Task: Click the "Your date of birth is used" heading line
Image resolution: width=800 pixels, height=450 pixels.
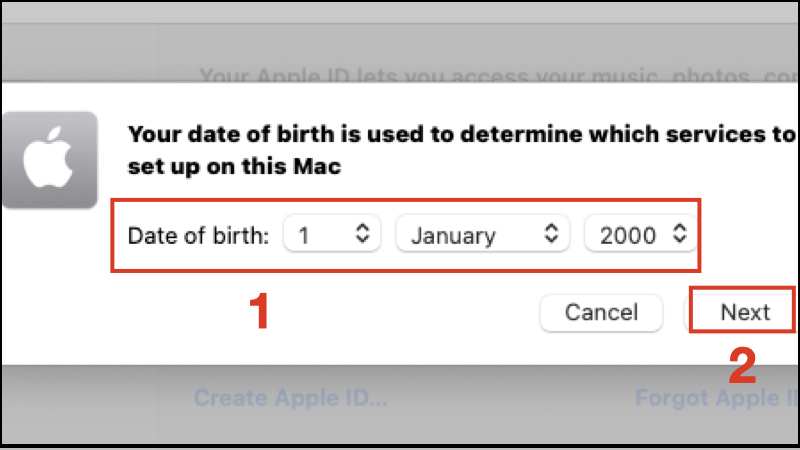Action: click(x=462, y=135)
